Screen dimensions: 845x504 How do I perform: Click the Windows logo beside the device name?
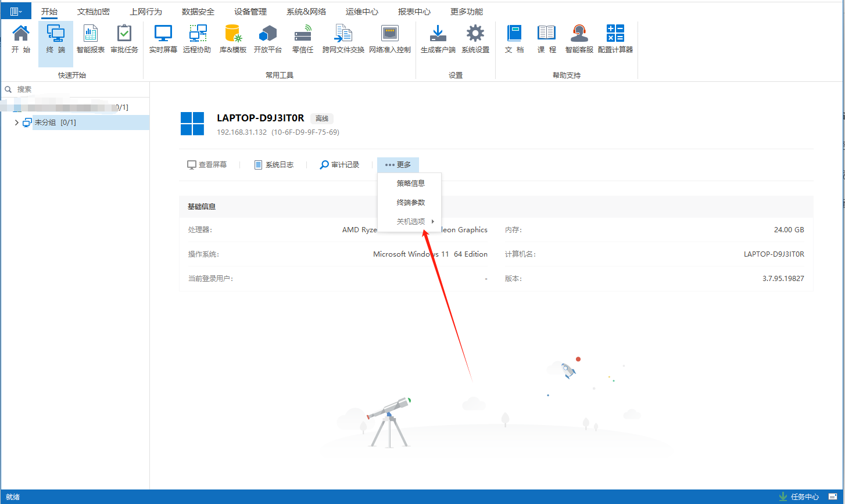click(x=192, y=124)
